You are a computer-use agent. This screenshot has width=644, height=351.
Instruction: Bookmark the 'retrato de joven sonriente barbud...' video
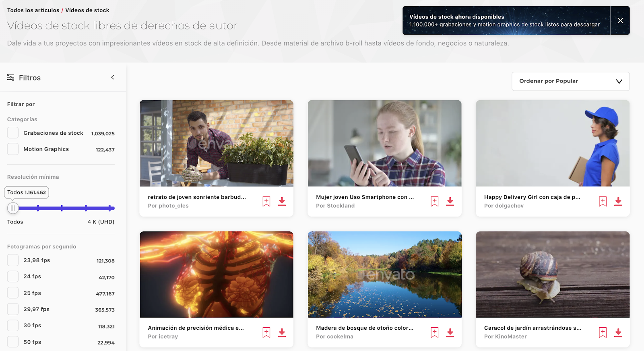coord(266,201)
